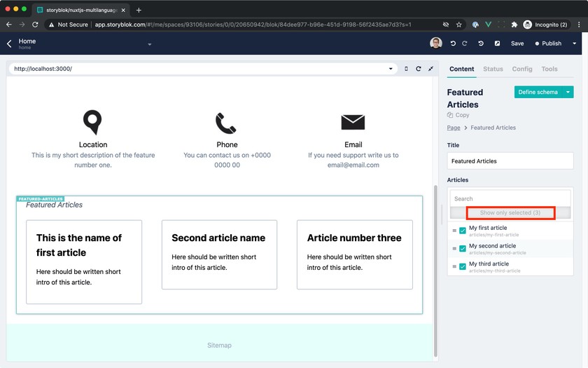Expand the Home story dropdown arrow

150,44
